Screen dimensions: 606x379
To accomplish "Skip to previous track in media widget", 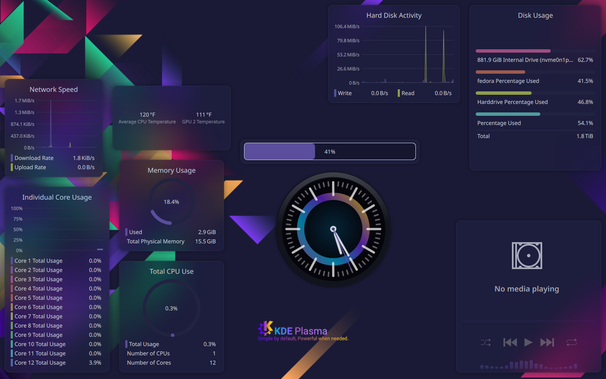I will 510,342.
